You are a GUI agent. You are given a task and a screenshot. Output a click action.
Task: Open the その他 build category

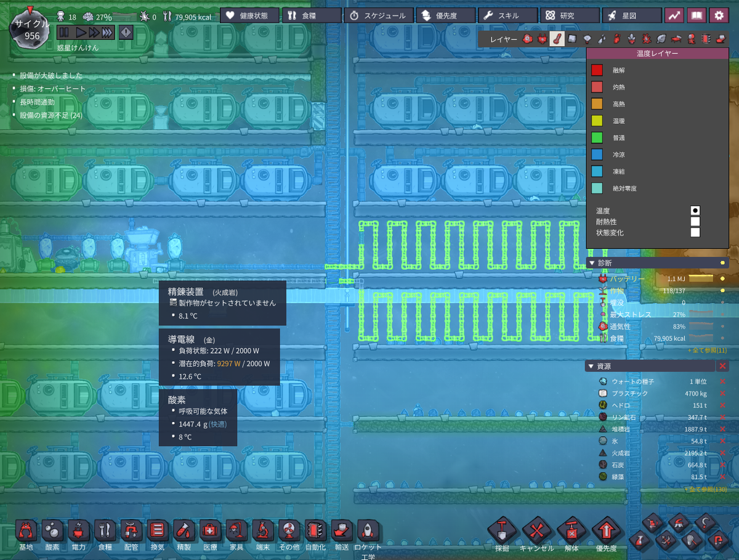289,530
